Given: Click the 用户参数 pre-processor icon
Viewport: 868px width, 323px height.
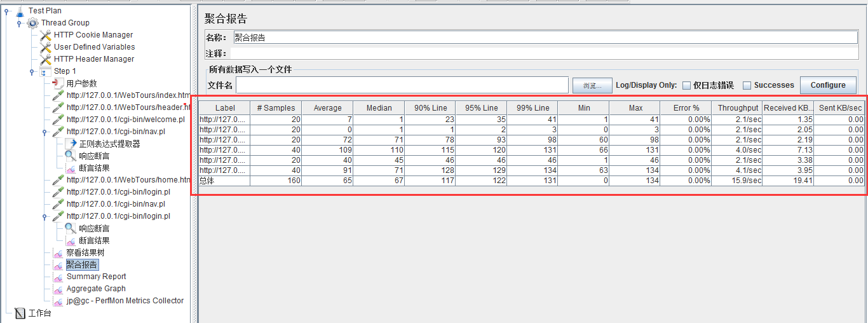Looking at the screenshot, I should click(x=58, y=83).
